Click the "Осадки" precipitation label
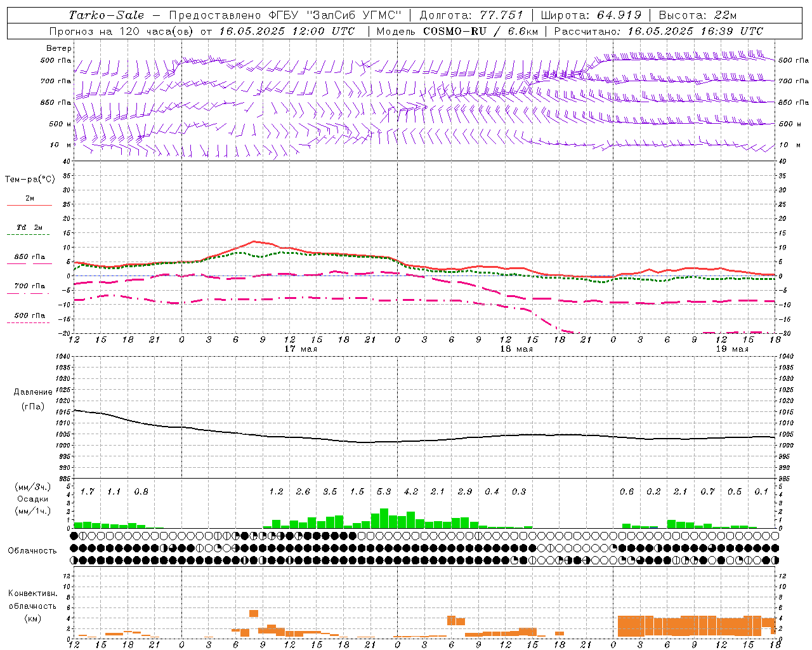Screen dimensions: 812x650 (33, 499)
